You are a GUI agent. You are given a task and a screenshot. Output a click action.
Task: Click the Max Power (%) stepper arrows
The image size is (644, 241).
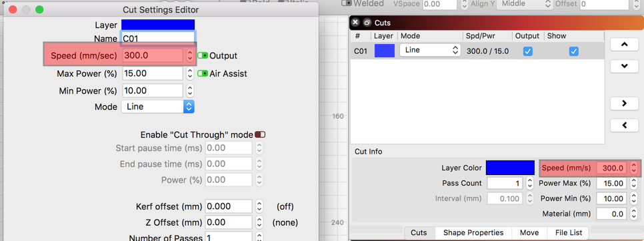pos(189,74)
